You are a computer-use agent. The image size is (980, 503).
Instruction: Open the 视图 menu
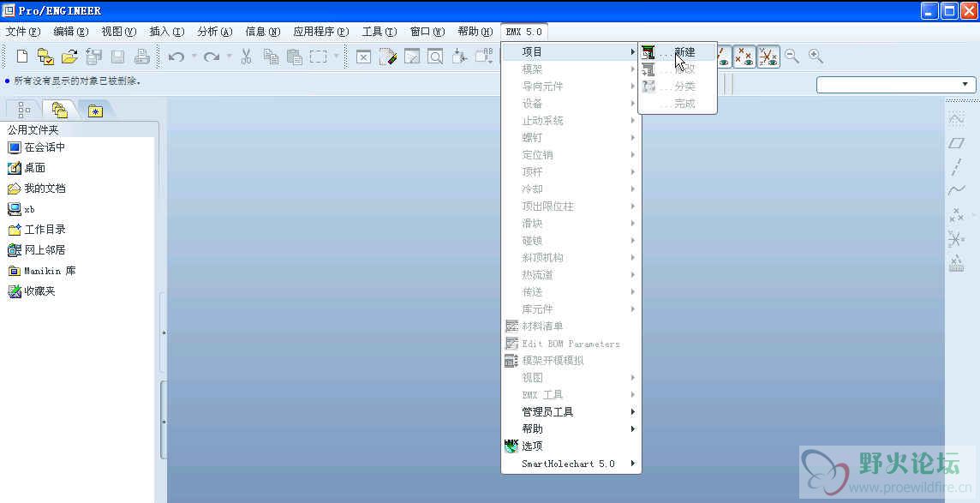[119, 31]
